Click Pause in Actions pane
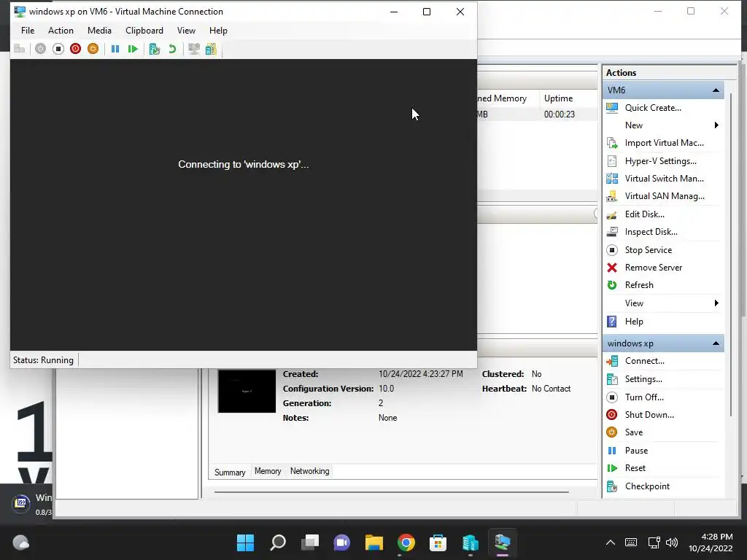747x560 pixels. 636,451
